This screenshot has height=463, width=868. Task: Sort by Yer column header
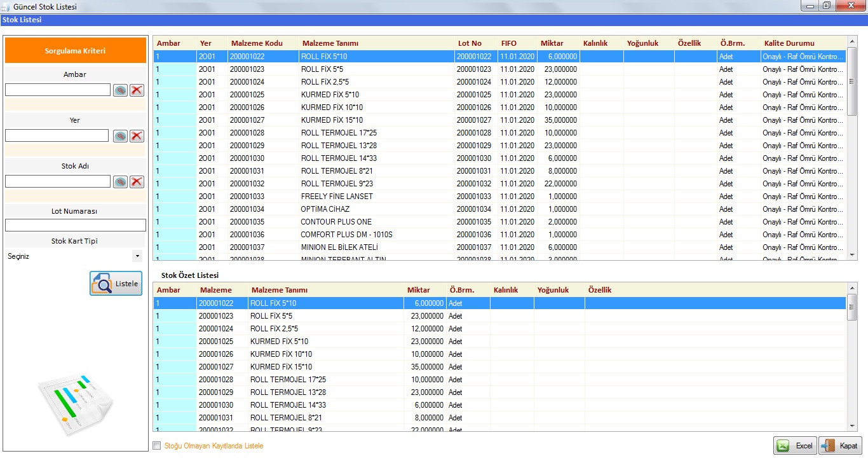(x=206, y=43)
